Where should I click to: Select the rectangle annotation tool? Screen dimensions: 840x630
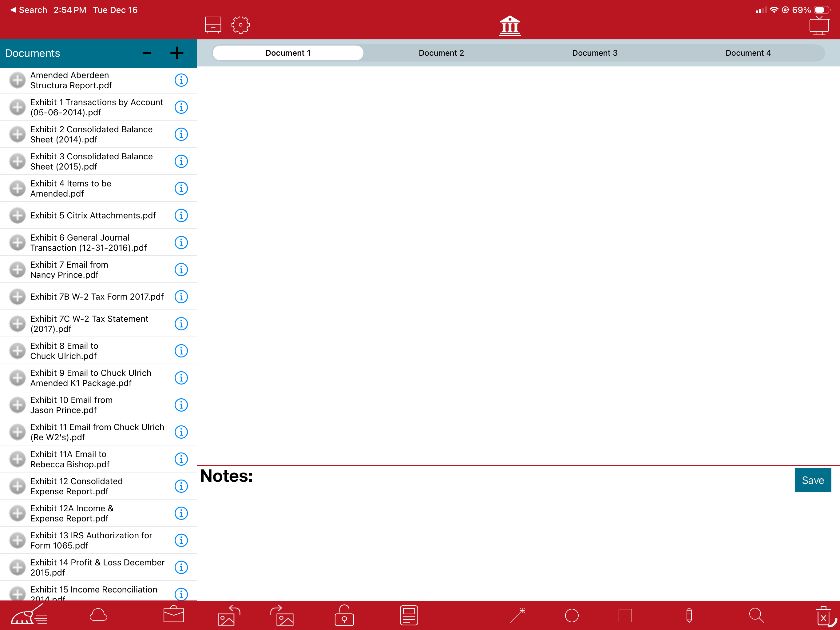click(x=625, y=616)
